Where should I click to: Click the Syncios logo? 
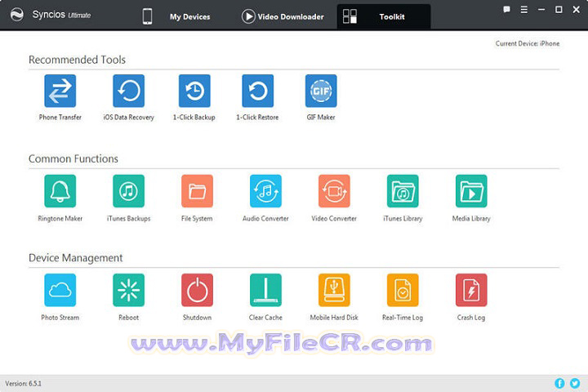pyautogui.click(x=17, y=15)
